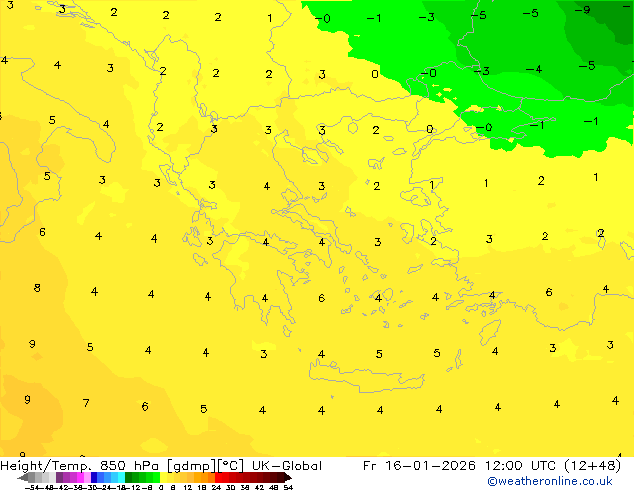Screen dimensions: 634x490
Task: Pick the dark green legend swatch
Action: tap(129, 478)
